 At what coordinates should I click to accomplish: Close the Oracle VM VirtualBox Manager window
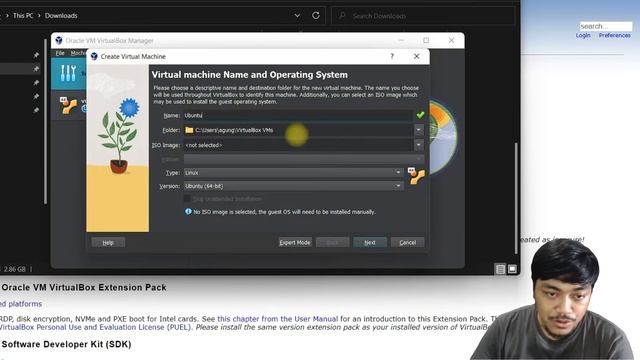click(x=451, y=40)
